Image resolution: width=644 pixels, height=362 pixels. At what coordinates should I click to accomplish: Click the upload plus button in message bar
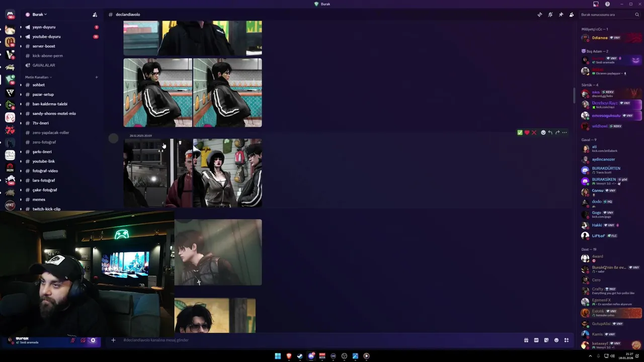113,340
